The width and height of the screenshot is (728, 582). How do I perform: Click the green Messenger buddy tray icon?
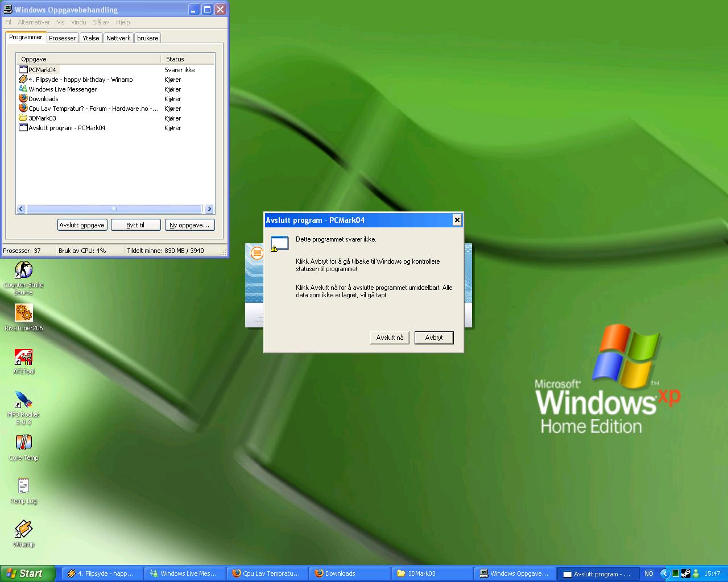coord(696,573)
